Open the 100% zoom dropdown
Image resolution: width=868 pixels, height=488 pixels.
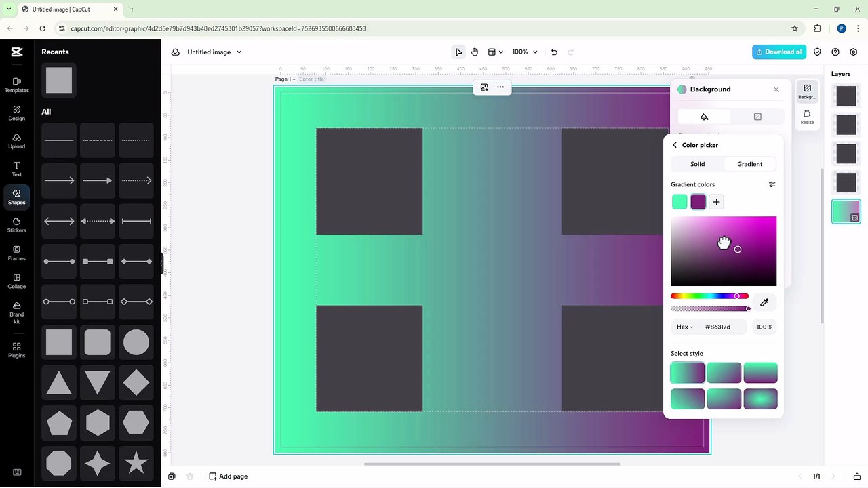pos(525,52)
